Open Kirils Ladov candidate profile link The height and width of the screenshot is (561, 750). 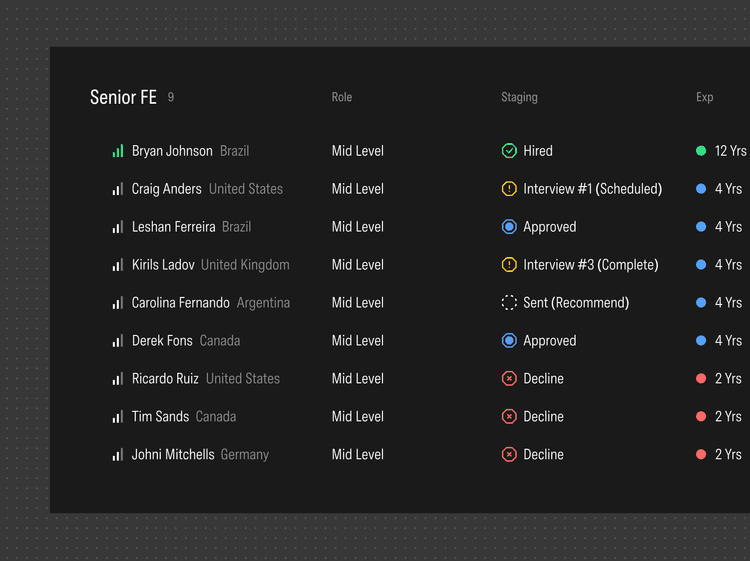pyautogui.click(x=163, y=265)
